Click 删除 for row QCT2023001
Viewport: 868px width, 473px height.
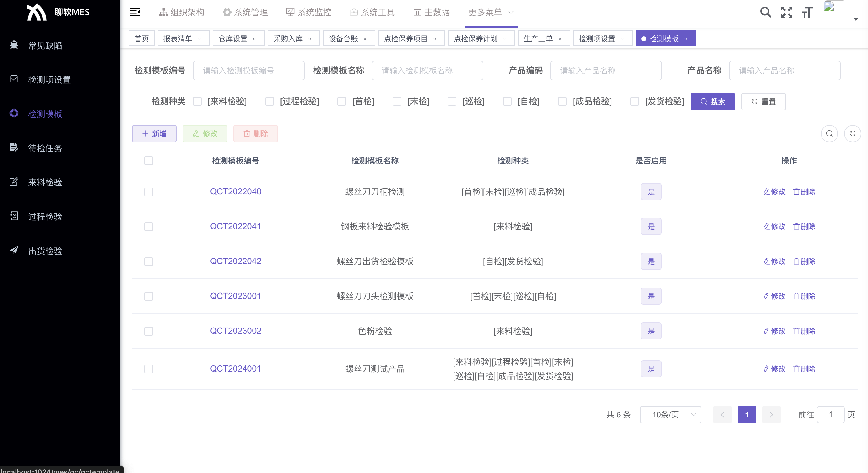tap(804, 296)
